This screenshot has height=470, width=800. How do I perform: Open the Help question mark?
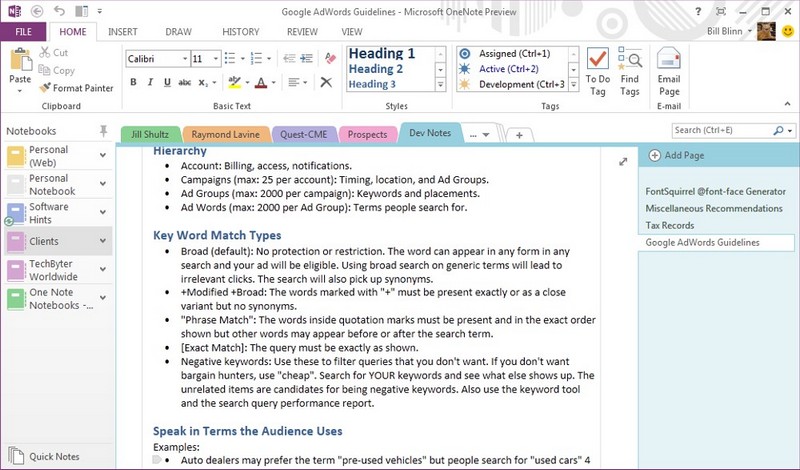pos(698,11)
